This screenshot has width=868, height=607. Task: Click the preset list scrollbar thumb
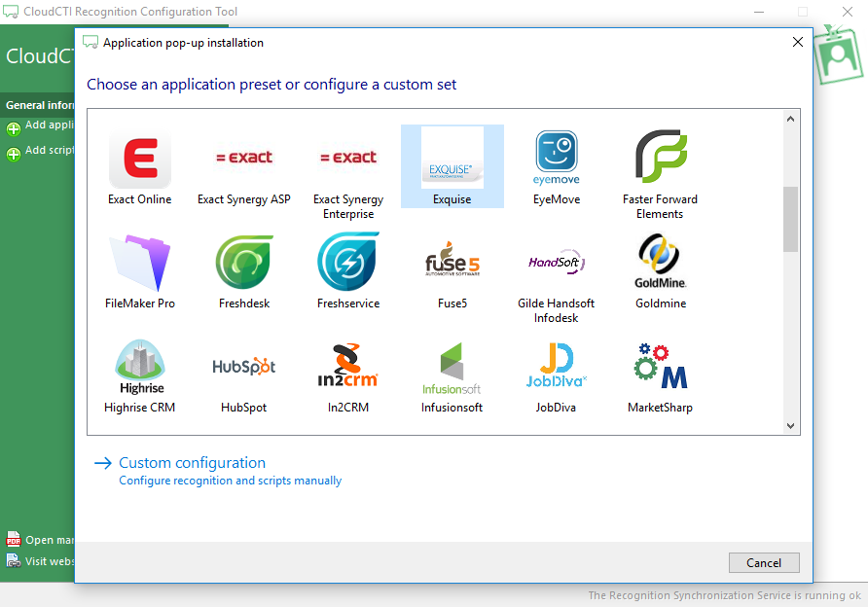coord(790,219)
